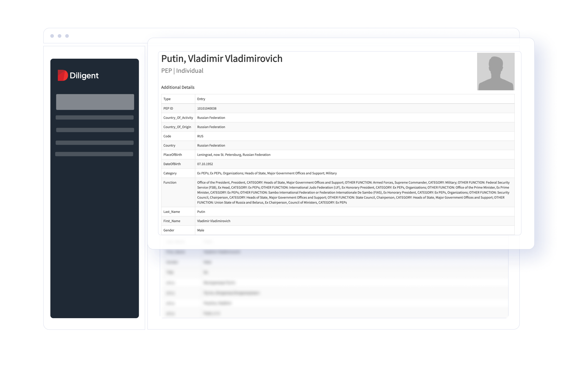The height and width of the screenshot is (392, 563).
Task: Click the Function description text block
Action: [353, 192]
